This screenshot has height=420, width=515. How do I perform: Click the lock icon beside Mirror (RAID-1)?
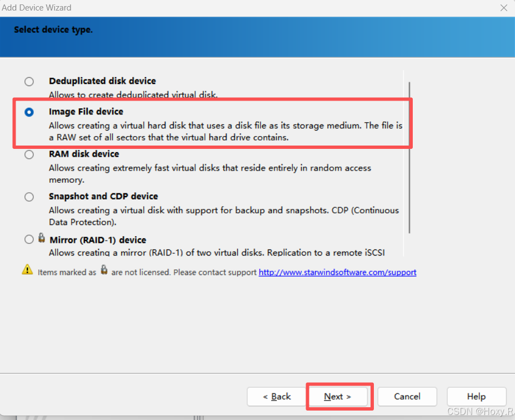pyautogui.click(x=42, y=237)
